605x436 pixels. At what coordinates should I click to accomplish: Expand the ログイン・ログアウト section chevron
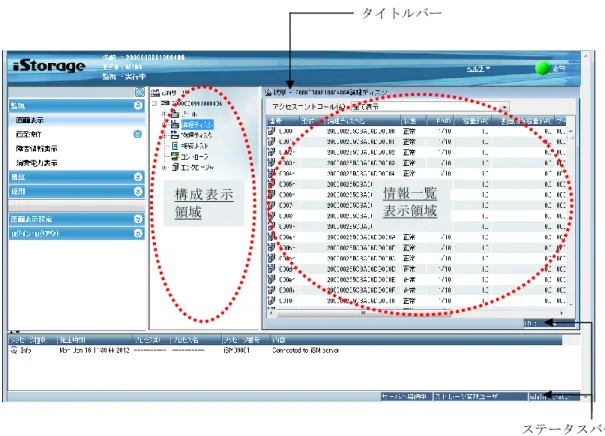click(x=138, y=233)
